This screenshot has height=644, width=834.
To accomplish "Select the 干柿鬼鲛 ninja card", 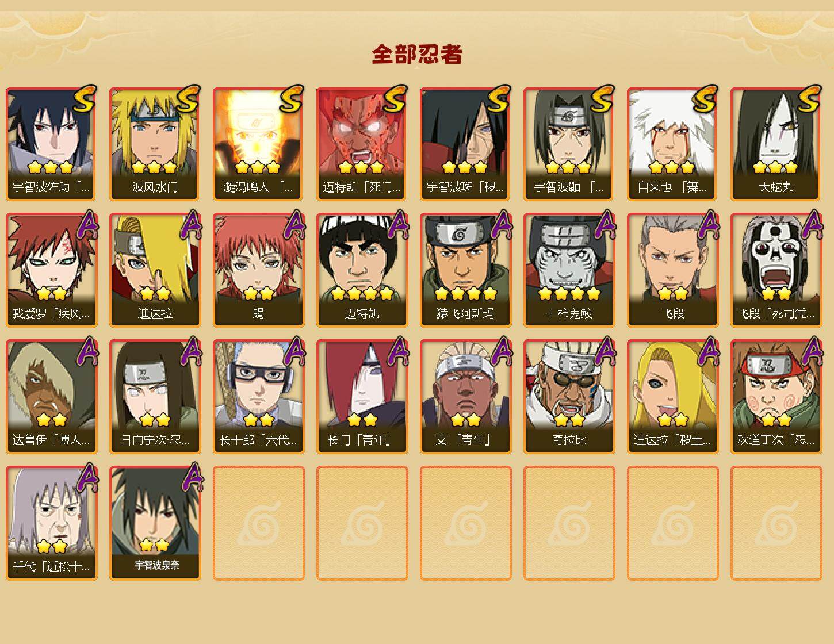I will click(x=569, y=270).
